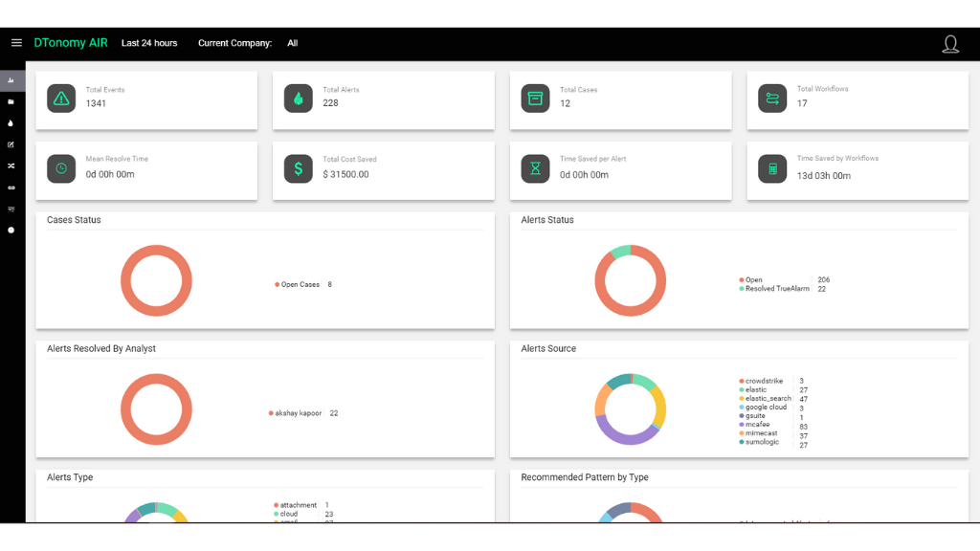Click the link integrations icon in sidebar

click(11, 187)
